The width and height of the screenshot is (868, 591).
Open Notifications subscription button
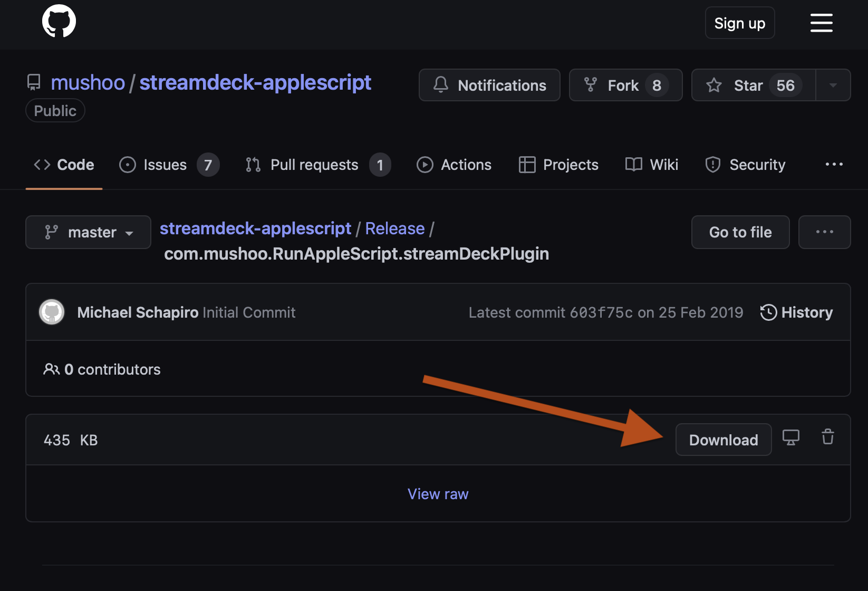[489, 85]
